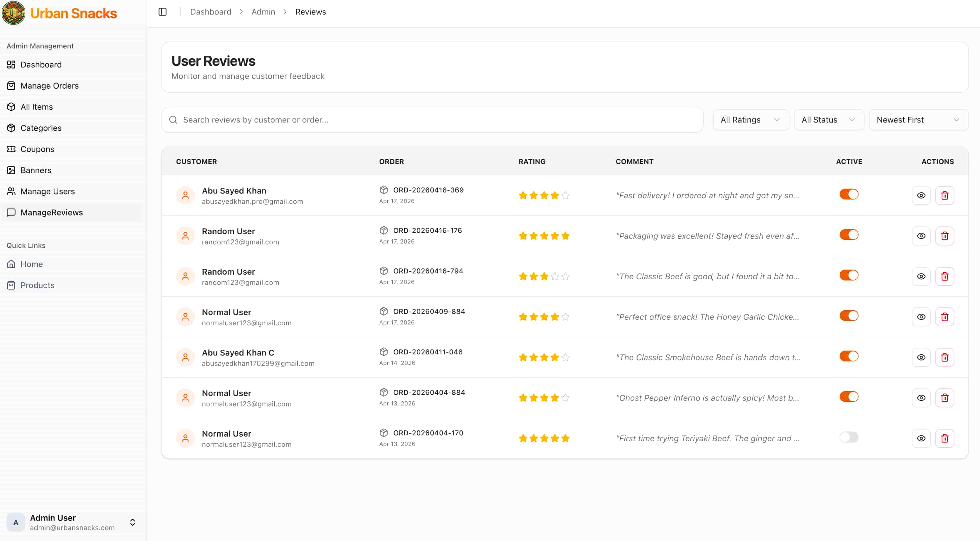Image resolution: width=980 pixels, height=541 pixels.
Task: Select ManageReviews in the sidebar
Action: [72, 212]
